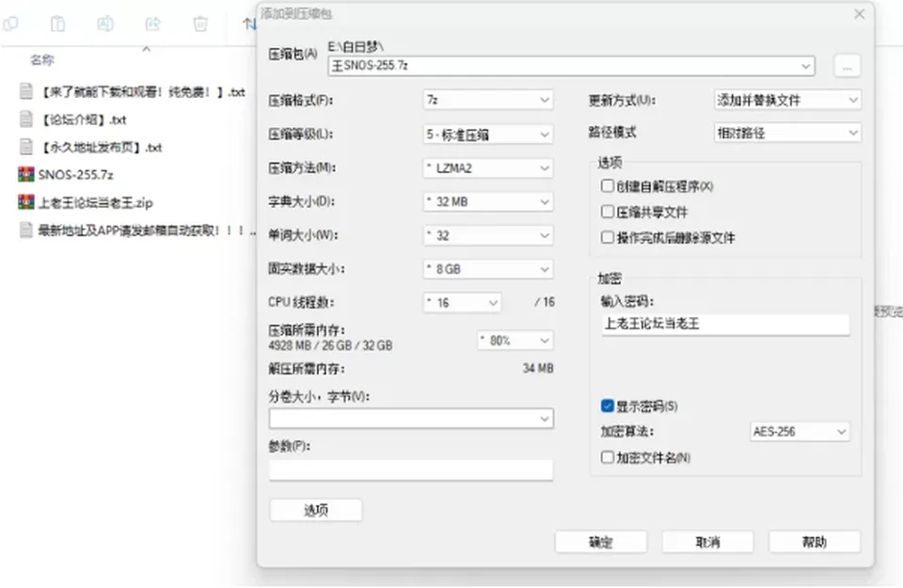
Task: Select the 【永久地址发布页】.txt file icon
Action: pyautogui.click(x=26, y=147)
